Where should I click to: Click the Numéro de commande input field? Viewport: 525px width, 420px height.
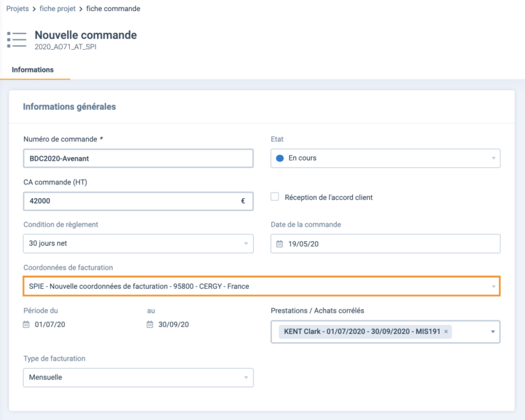tap(138, 158)
